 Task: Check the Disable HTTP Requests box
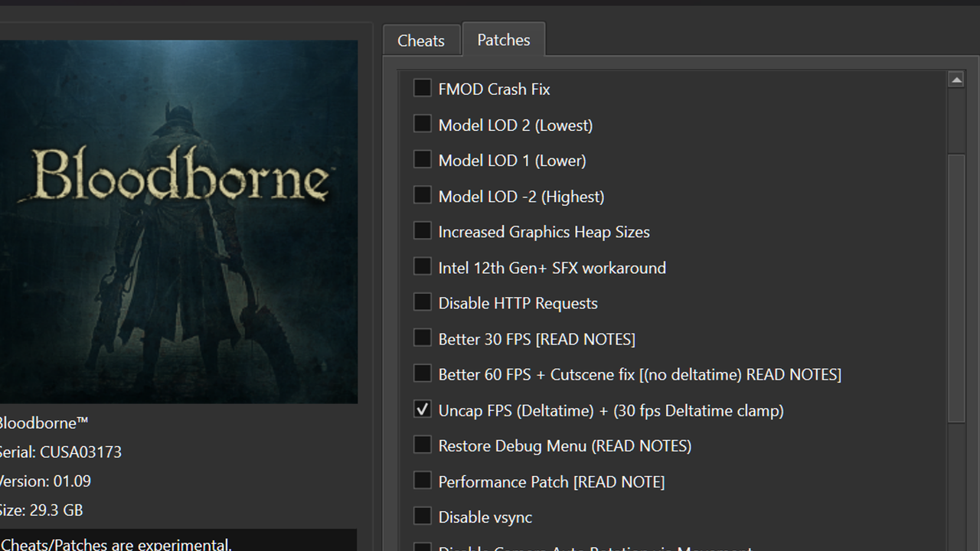(x=422, y=302)
